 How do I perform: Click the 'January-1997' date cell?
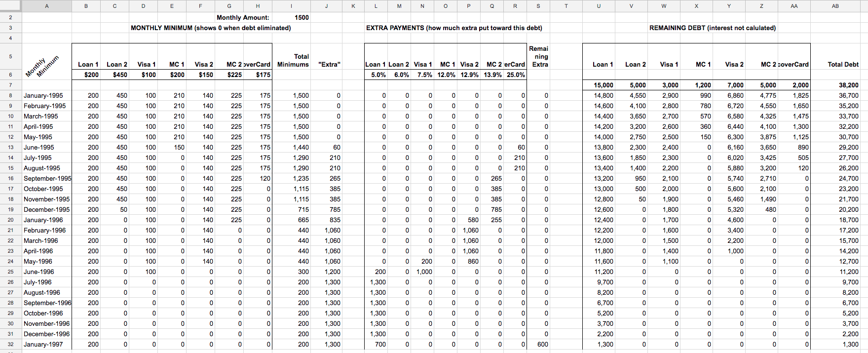click(47, 344)
